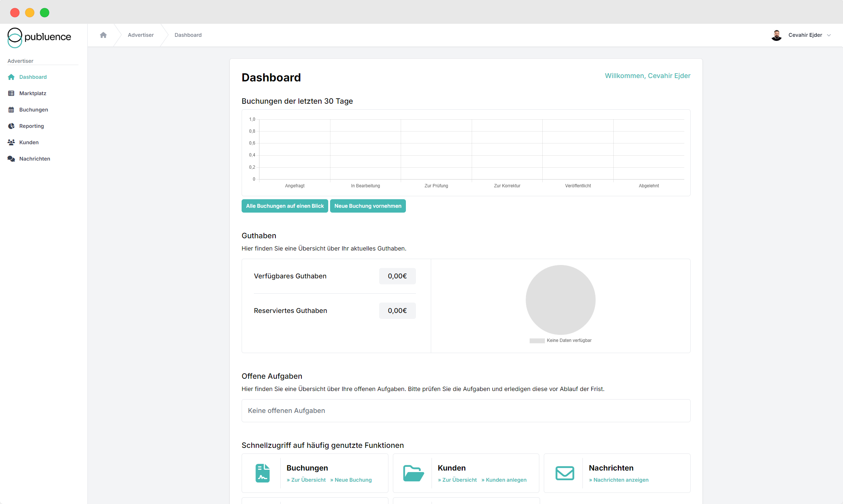Viewport: 843px width, 504px height.
Task: Click the Nachrichten envelope icon in Schnellzugriff
Action: click(x=565, y=473)
